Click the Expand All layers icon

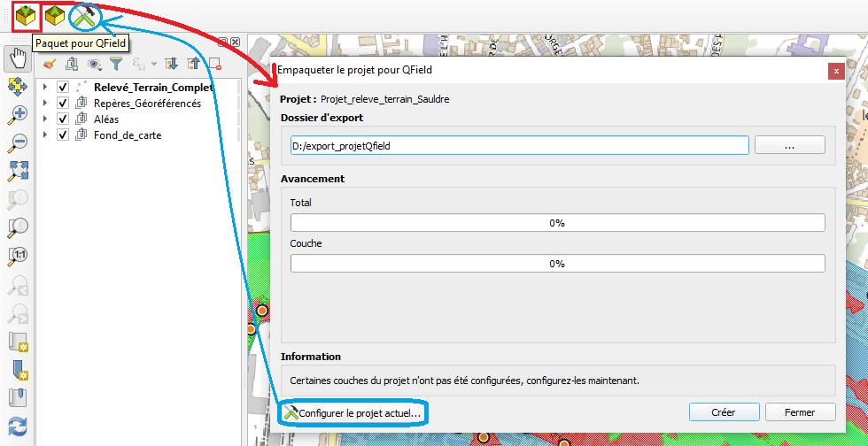[x=172, y=65]
